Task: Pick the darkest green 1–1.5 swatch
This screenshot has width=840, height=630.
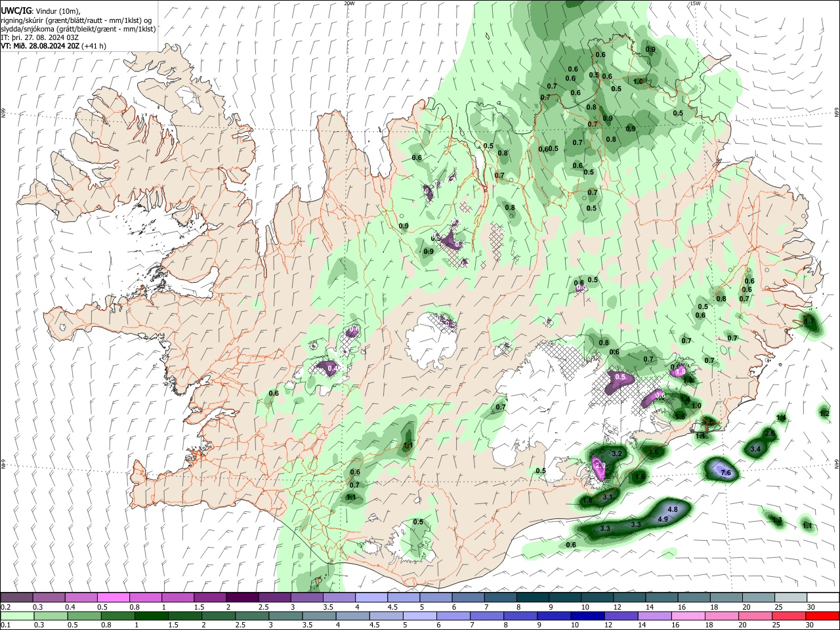Action: (151, 616)
